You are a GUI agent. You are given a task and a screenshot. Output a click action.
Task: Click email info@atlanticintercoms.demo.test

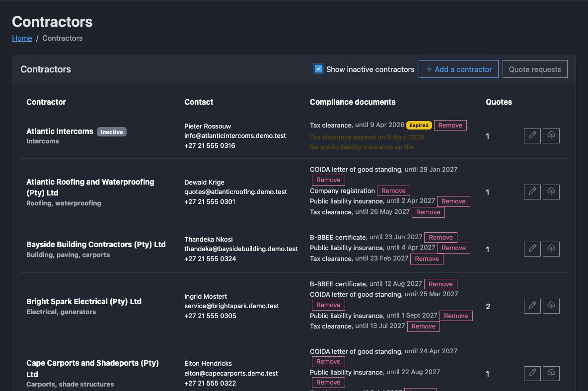coord(235,135)
